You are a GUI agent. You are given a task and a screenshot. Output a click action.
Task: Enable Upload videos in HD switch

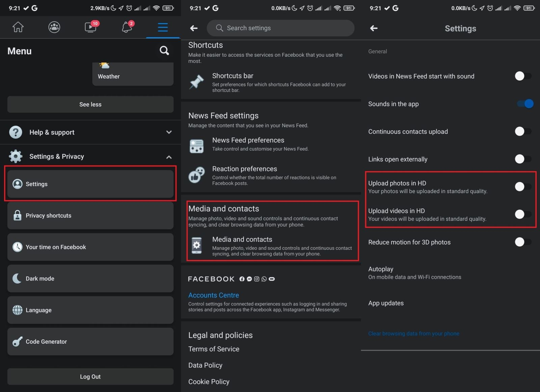[x=522, y=214]
